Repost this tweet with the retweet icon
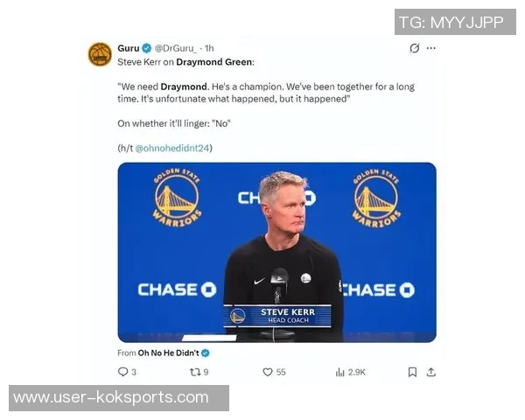Viewport: 525px width, 420px height. 195,372
